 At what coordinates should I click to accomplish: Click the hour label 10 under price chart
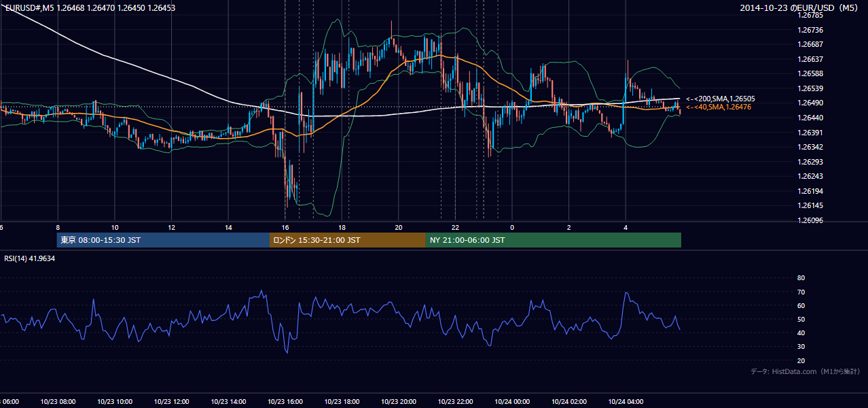click(115, 227)
